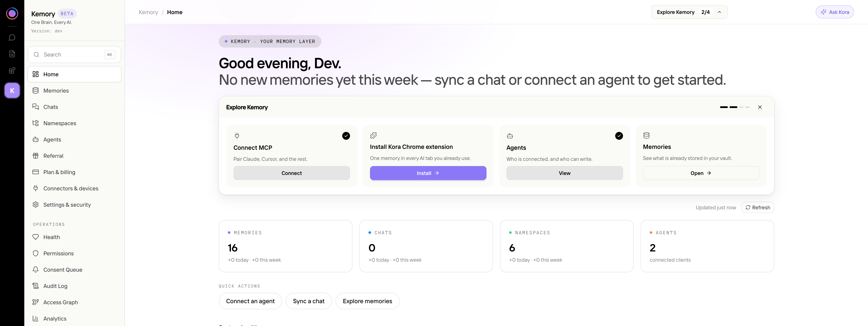Open Health under Operations

74,237
